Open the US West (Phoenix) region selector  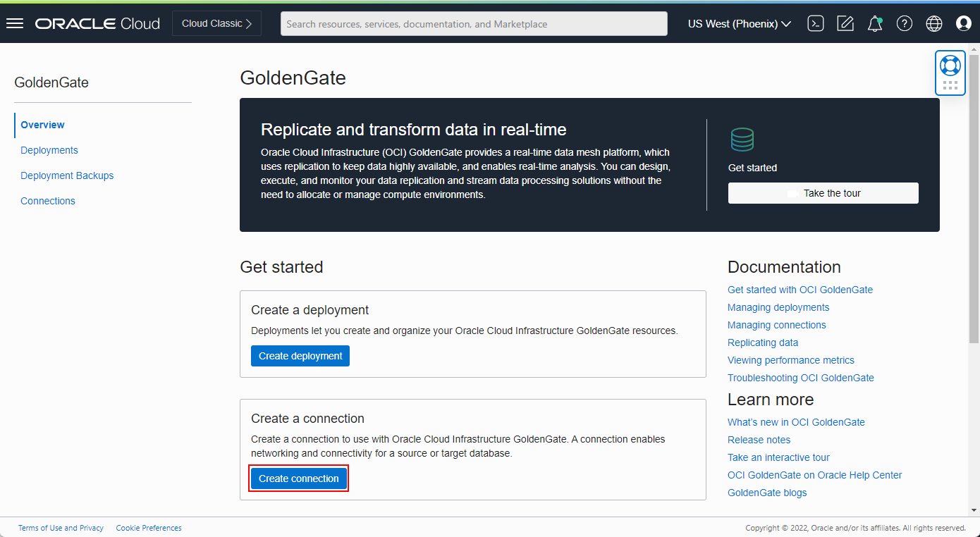pyautogui.click(x=738, y=23)
